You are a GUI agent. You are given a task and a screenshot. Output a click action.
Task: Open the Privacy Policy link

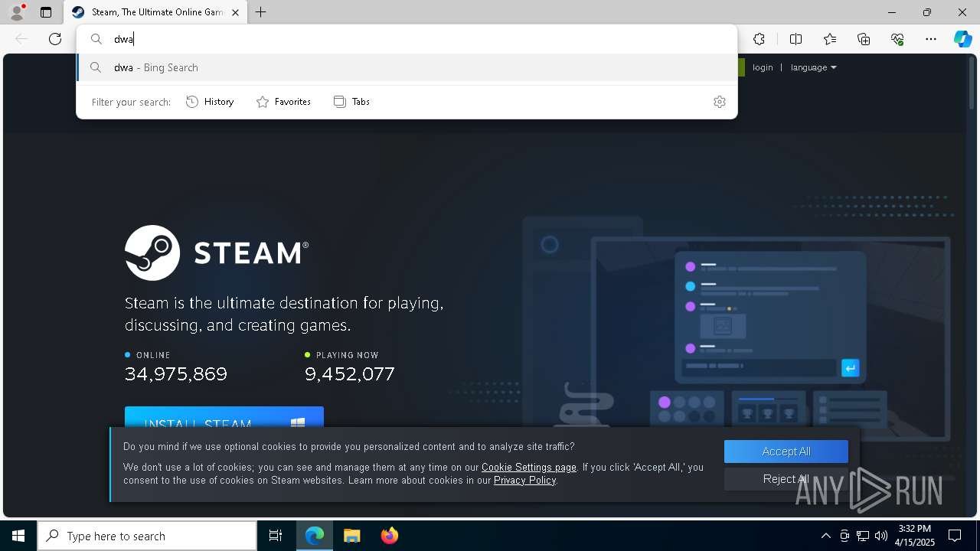[x=525, y=481]
